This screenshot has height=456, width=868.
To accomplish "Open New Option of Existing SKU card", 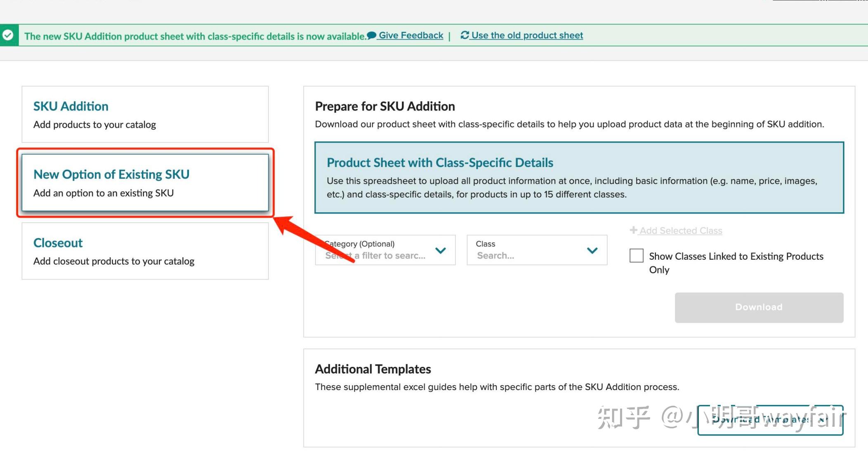I will [145, 182].
